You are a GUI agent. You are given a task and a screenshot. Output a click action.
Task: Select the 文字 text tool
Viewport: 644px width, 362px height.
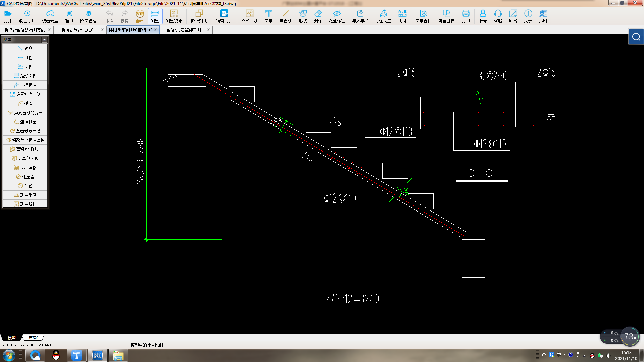pyautogui.click(x=268, y=16)
